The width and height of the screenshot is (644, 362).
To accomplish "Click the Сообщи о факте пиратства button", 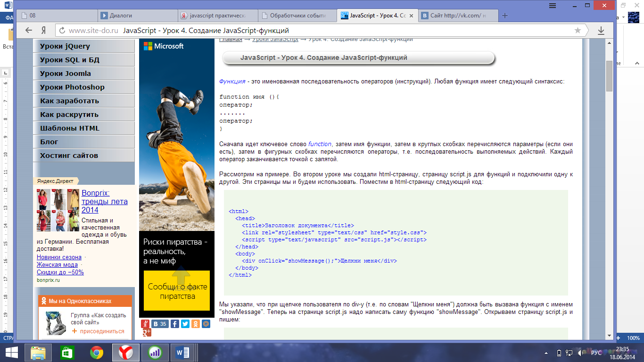I will [x=177, y=291].
